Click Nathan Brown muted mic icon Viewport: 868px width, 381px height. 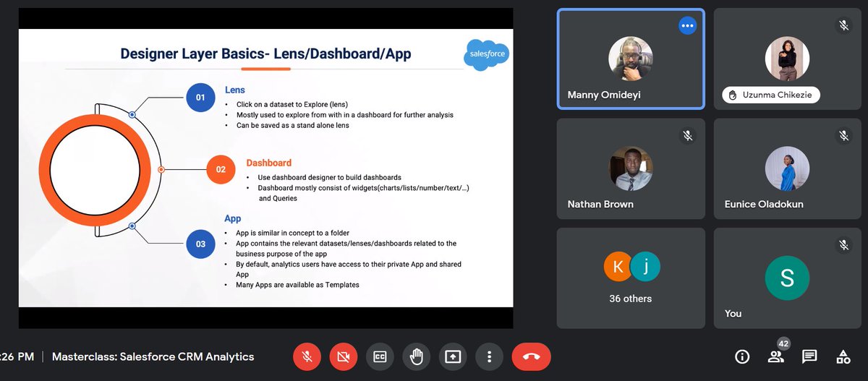[x=687, y=135]
